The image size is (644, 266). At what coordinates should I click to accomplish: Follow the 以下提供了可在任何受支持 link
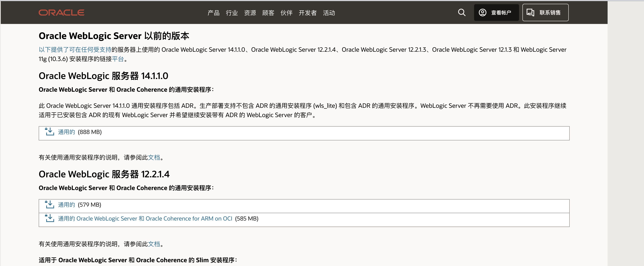[x=75, y=50]
